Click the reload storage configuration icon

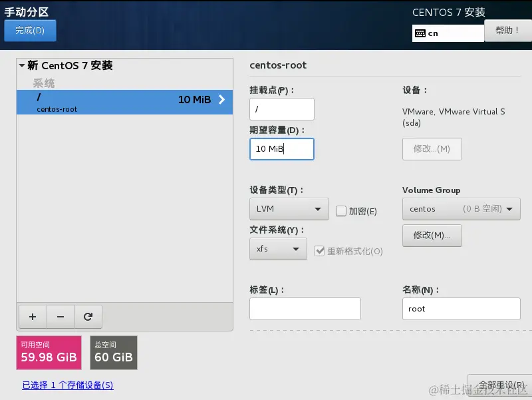coord(88,317)
